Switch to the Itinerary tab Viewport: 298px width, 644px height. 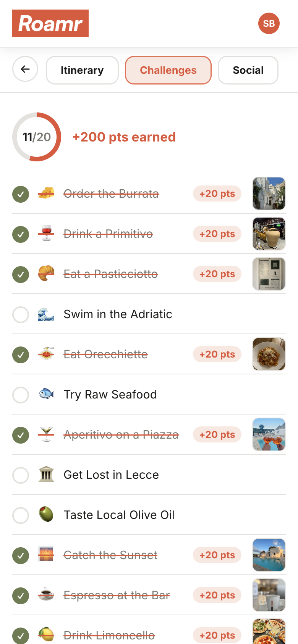(x=82, y=70)
